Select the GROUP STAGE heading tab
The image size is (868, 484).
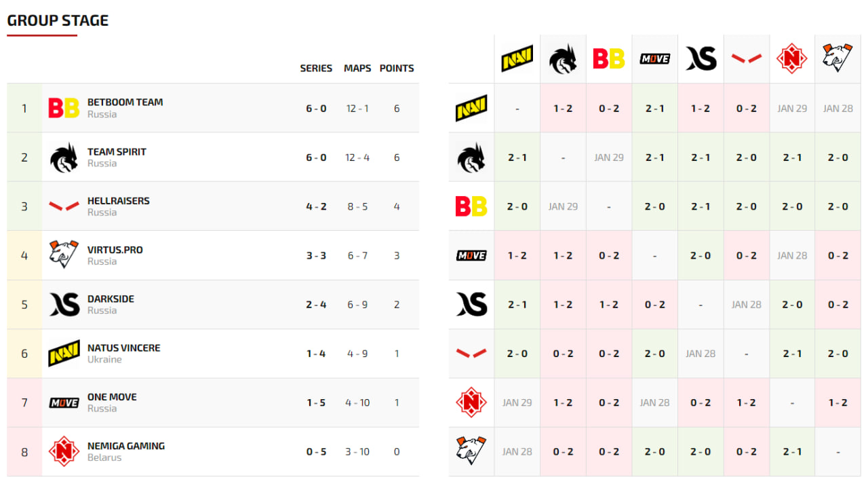click(x=58, y=20)
